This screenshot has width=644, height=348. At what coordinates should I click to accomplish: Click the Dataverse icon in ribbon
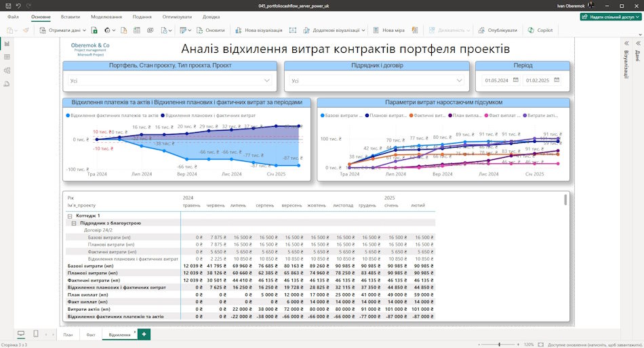coord(150,30)
